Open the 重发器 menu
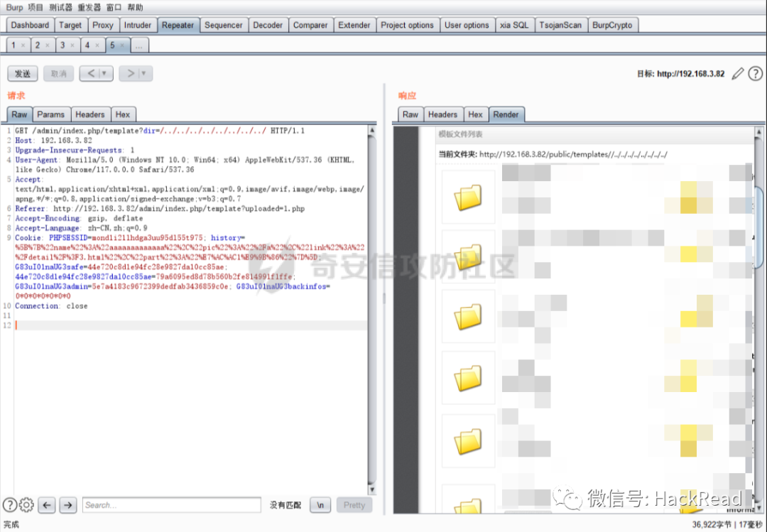 pyautogui.click(x=89, y=7)
